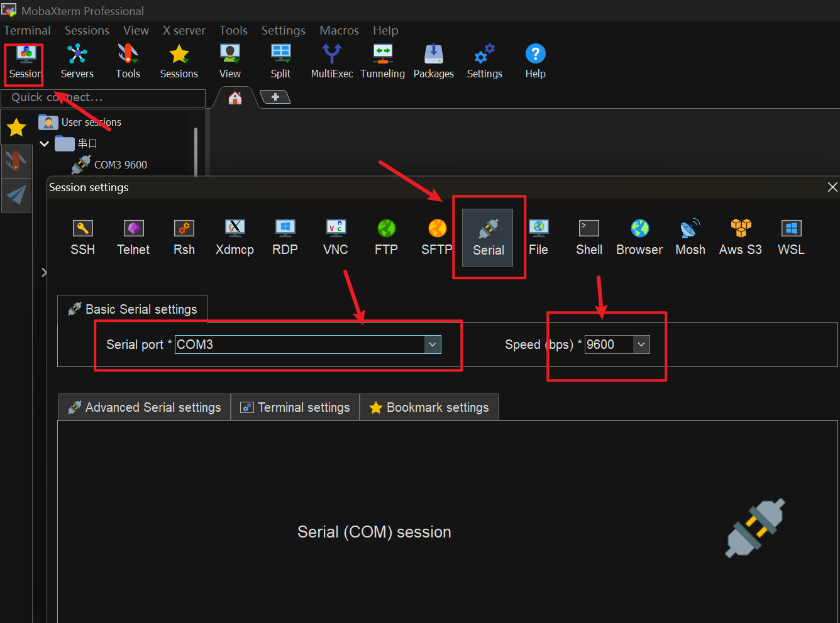
Task: Open the Tunneling toolbar icon
Action: click(383, 62)
